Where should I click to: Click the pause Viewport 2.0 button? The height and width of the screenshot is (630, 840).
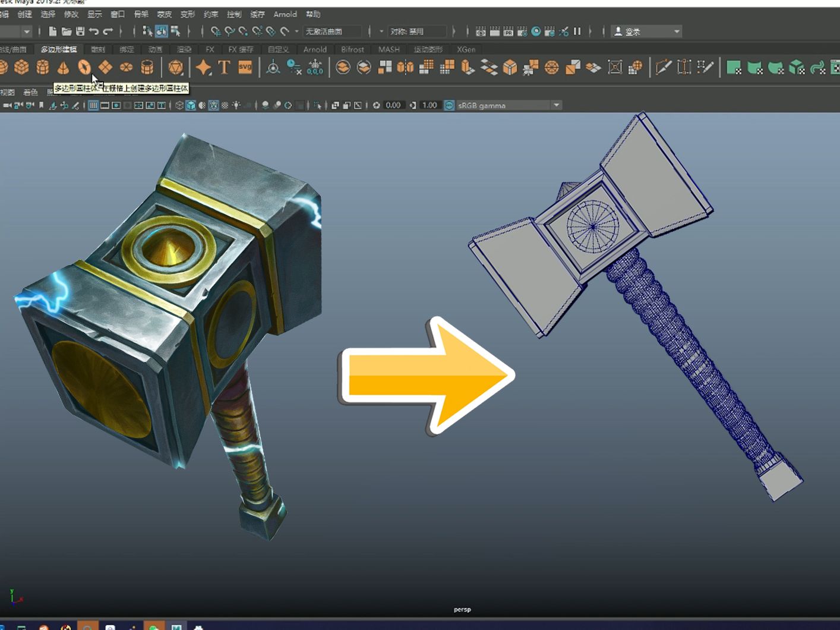[x=577, y=31]
